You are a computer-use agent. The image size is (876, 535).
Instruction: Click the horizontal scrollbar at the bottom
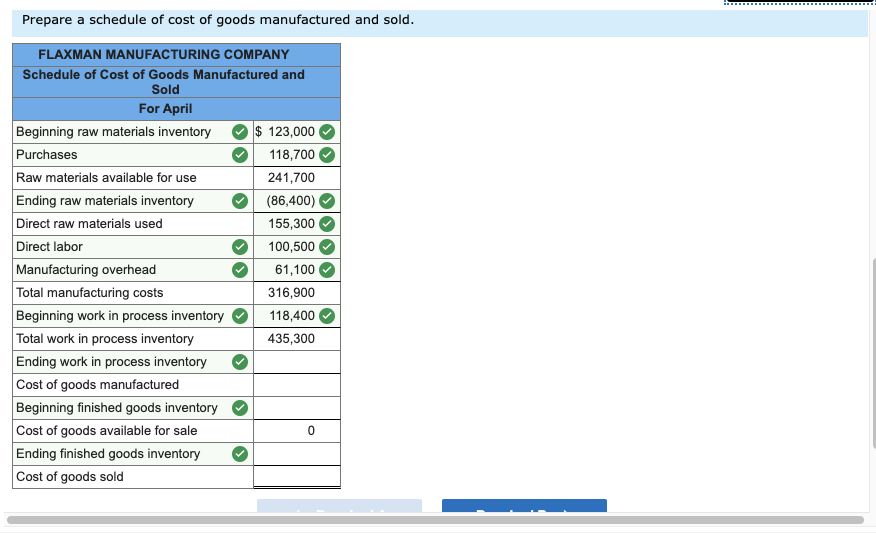coord(435,520)
